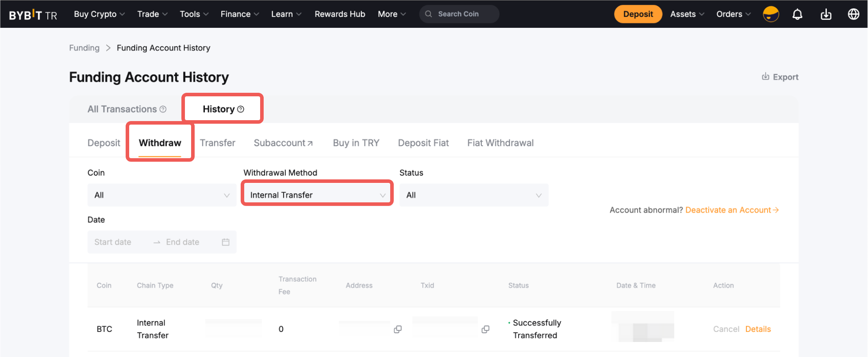Click help icon next to History
This screenshot has height=357, width=868.
(x=241, y=109)
